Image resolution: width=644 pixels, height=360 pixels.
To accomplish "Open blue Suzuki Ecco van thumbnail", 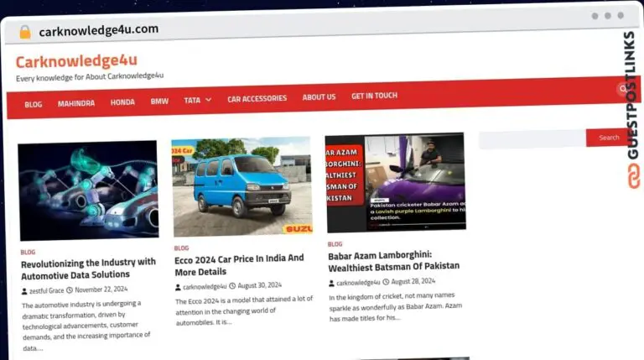I will coord(241,186).
